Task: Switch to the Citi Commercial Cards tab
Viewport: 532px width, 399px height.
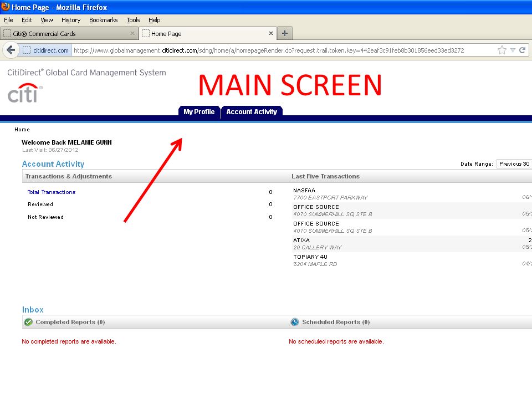Action: pyautogui.click(x=69, y=34)
